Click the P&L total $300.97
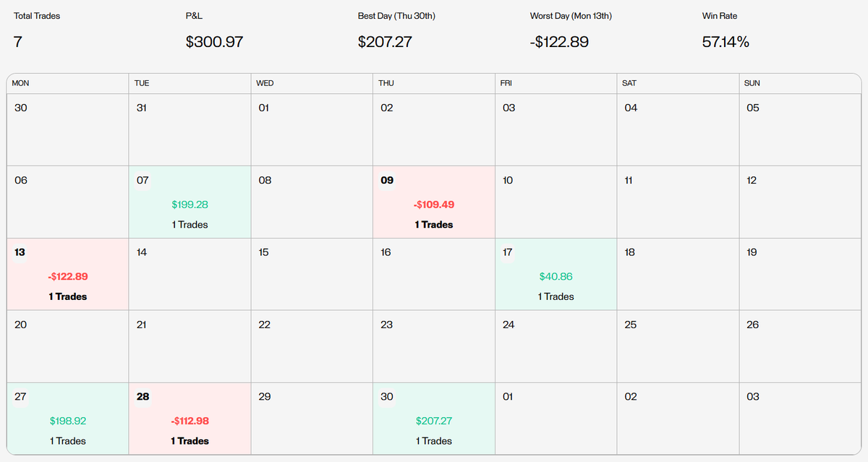Viewport: 868px width, 462px height. pos(214,42)
